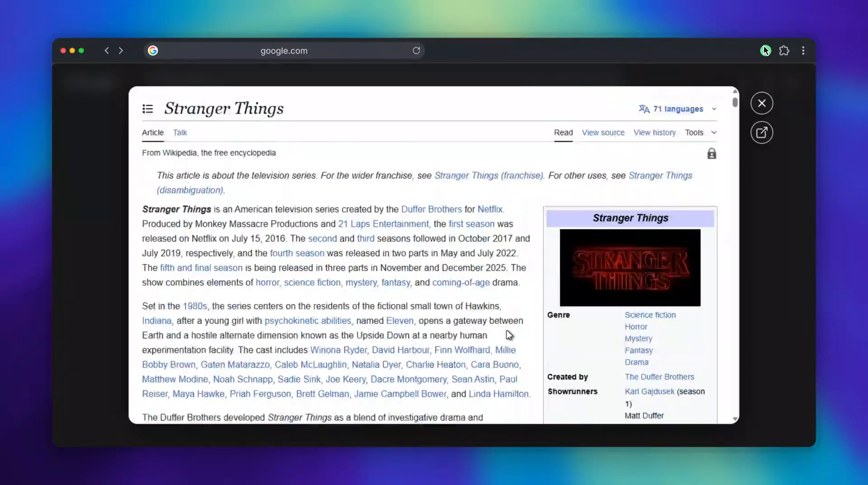Open Karl Gajdusek showrunner link
This screenshot has width=868, height=485.
650,391
